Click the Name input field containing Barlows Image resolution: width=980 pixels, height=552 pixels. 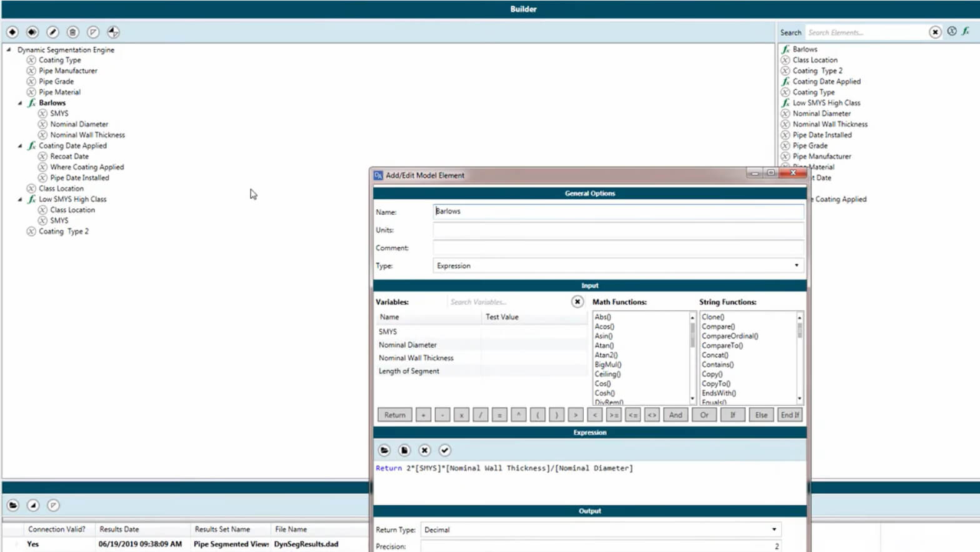tap(617, 212)
